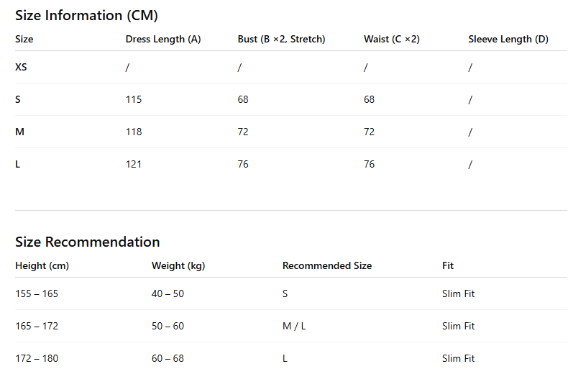Select the Size Information (CM) heading
The height and width of the screenshot is (392, 573).
(x=86, y=16)
